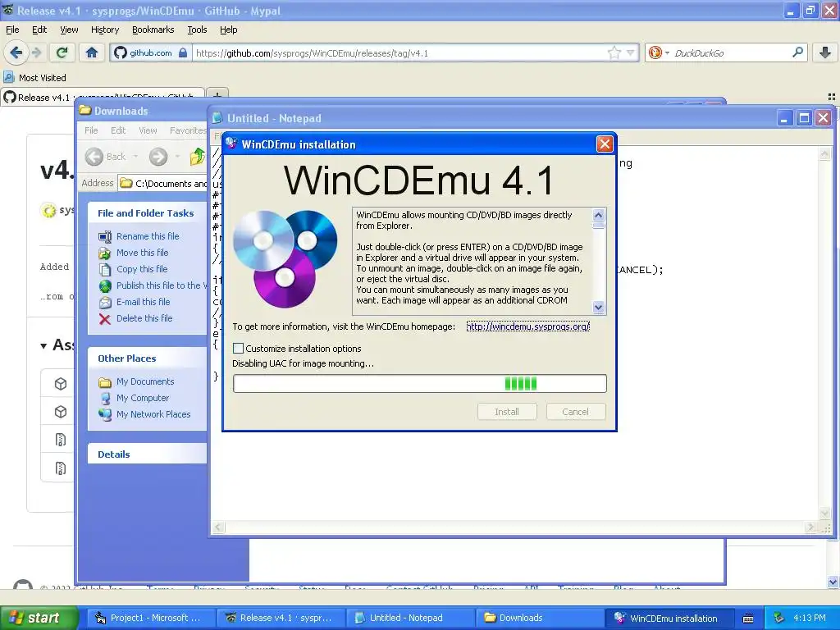Image resolution: width=840 pixels, height=630 pixels.
Task: Go back in Mypal browser
Action: (16, 52)
